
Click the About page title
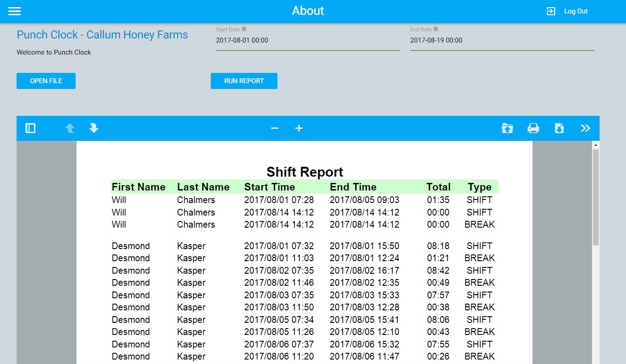pos(308,11)
